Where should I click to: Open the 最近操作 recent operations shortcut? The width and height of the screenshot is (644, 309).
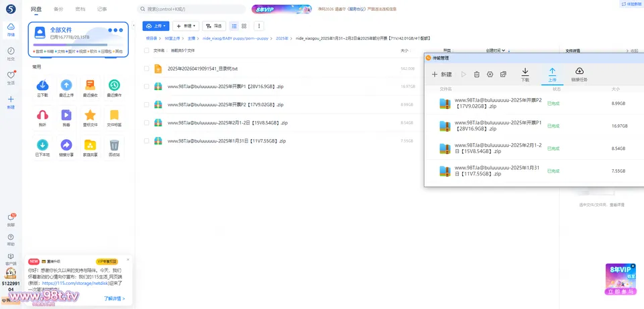pyautogui.click(x=114, y=87)
